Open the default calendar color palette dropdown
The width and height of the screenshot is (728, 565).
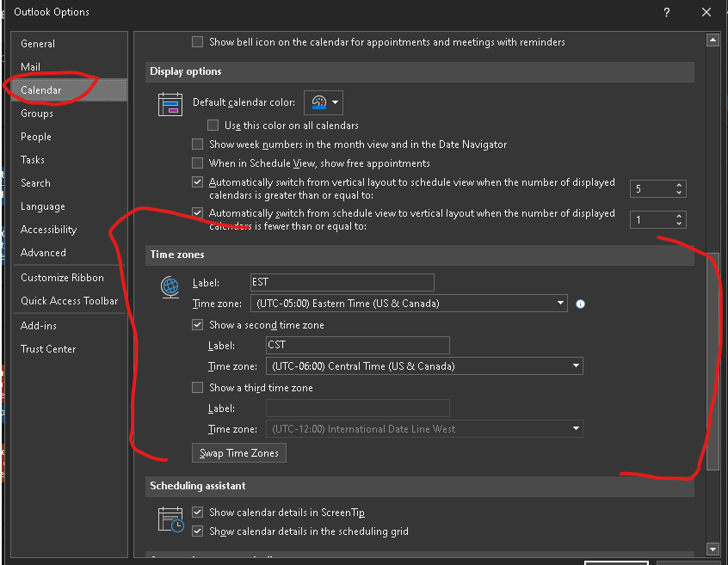click(x=324, y=102)
